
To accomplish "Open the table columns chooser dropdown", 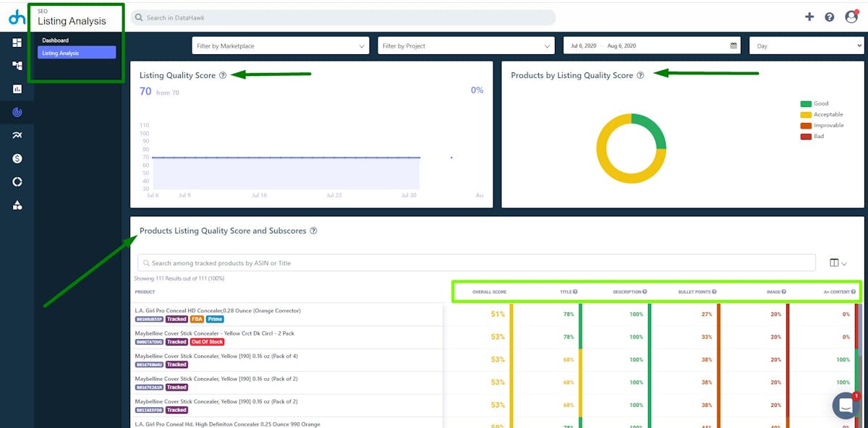I will point(838,263).
